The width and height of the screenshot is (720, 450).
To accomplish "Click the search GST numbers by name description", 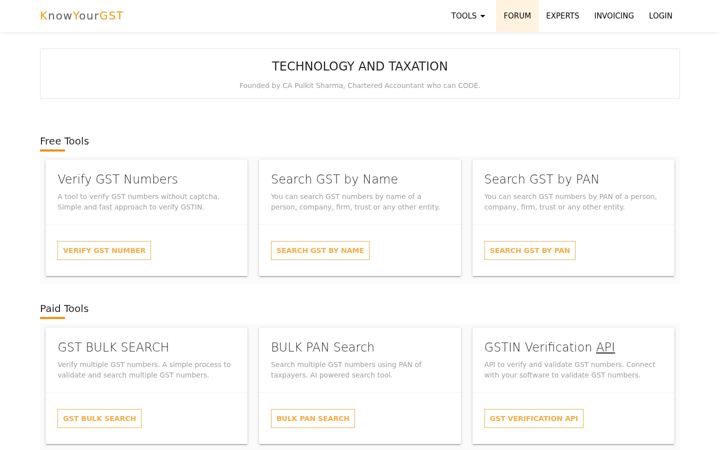I will 355,202.
